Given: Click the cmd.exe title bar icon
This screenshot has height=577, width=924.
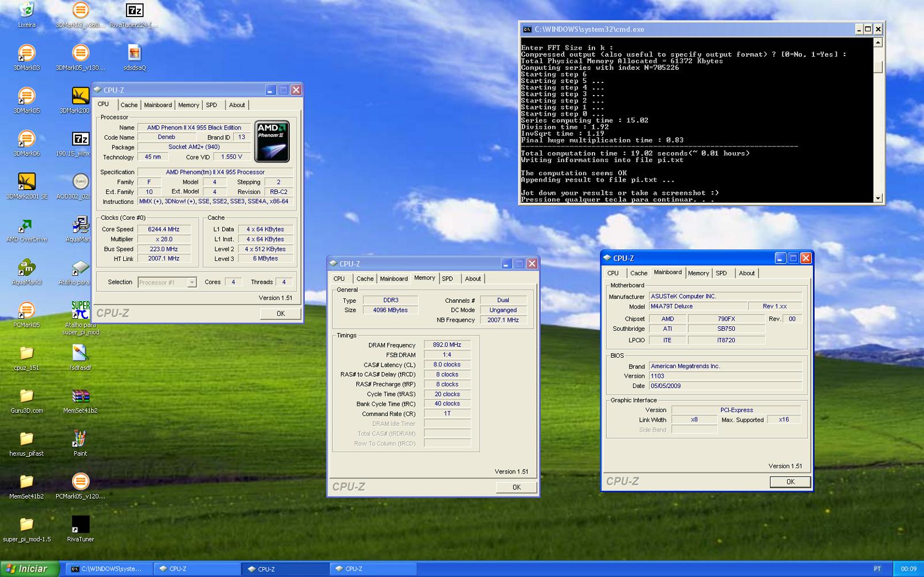Looking at the screenshot, I should [x=527, y=29].
